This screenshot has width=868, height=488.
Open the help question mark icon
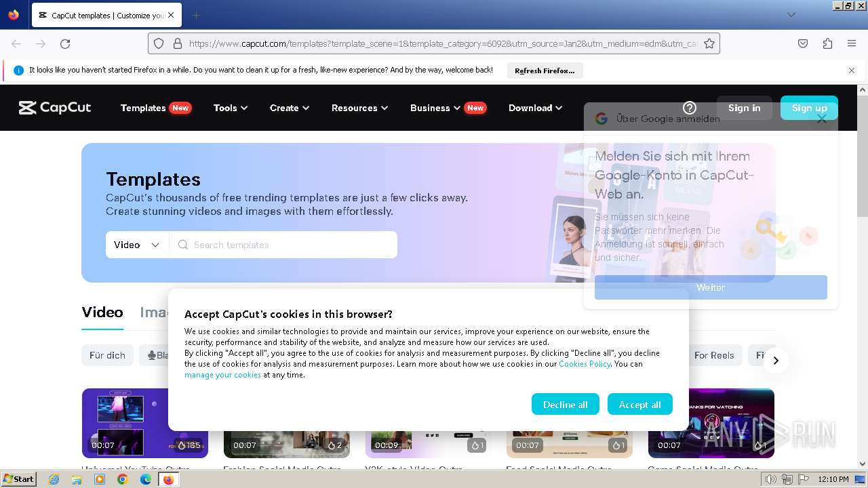[690, 108]
